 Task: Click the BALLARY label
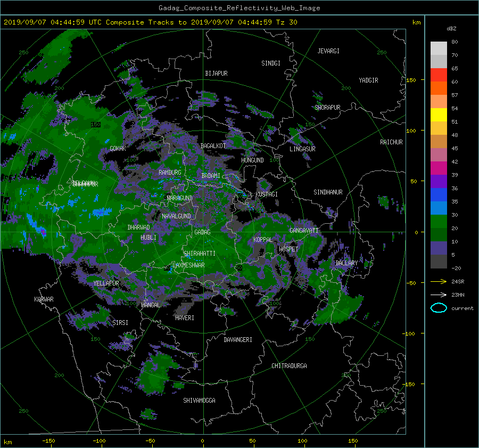(346, 263)
